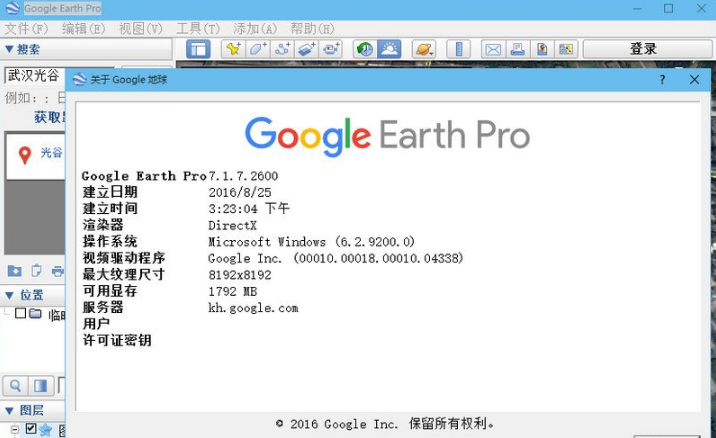716x438 pixels.
Task: Print search results icon in sidebar
Action: [x=58, y=271]
